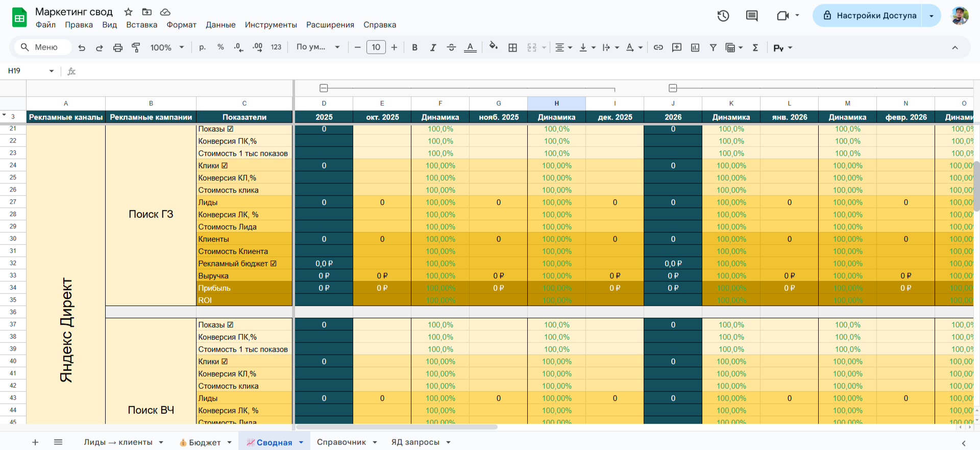Select the Paint format tool
The width and height of the screenshot is (980, 450).
[x=136, y=47]
